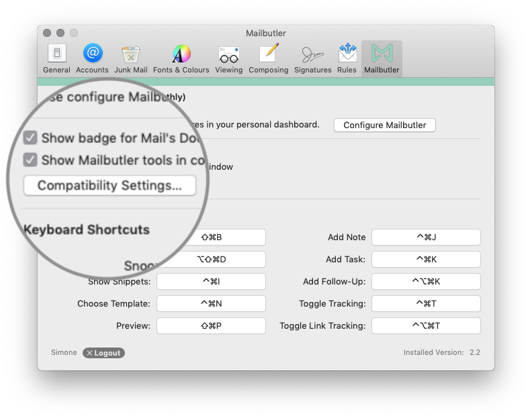The width and height of the screenshot is (532, 420).
Task: Change the Toggle Tracking shortcut field
Action: click(426, 303)
